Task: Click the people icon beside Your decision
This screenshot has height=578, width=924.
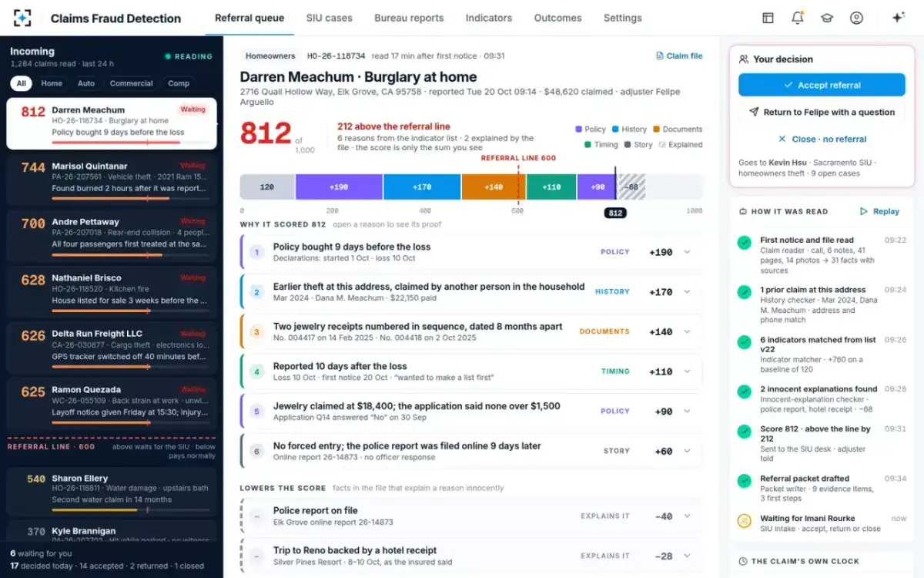Action: [x=744, y=59]
